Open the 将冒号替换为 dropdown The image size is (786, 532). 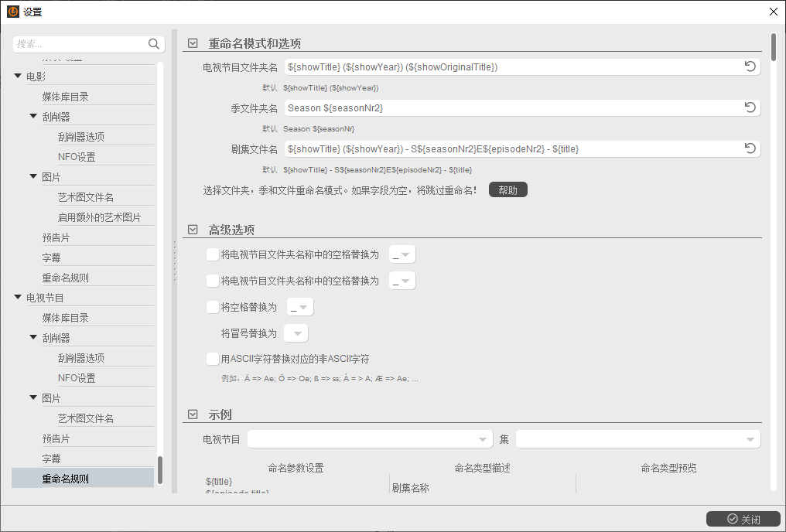[296, 333]
